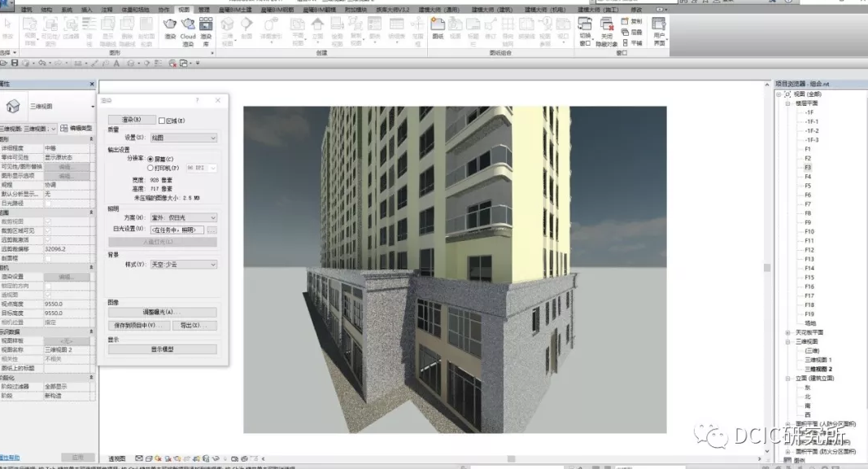Click 关闭隐藏对象 close hidden windows icon
This screenshot has height=469, width=868.
coord(607,31)
